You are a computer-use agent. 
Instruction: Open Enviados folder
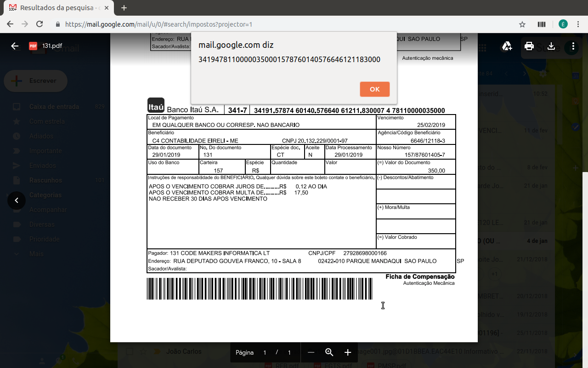(x=43, y=166)
